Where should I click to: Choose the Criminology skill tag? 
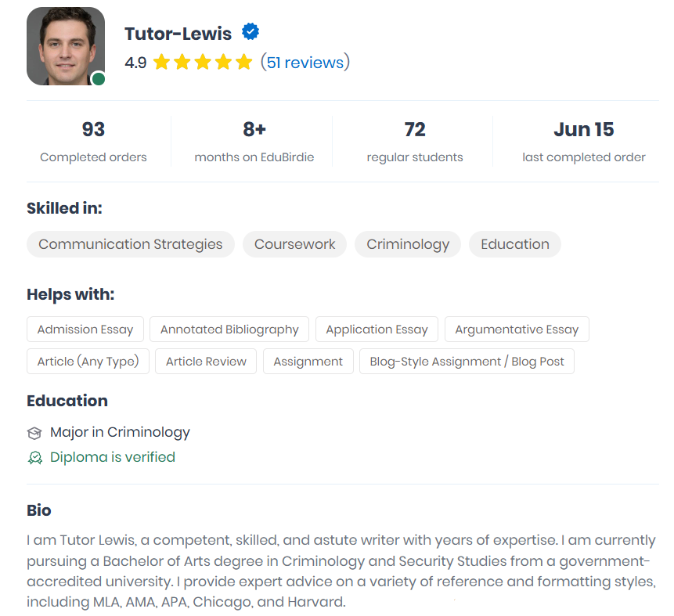pos(408,244)
